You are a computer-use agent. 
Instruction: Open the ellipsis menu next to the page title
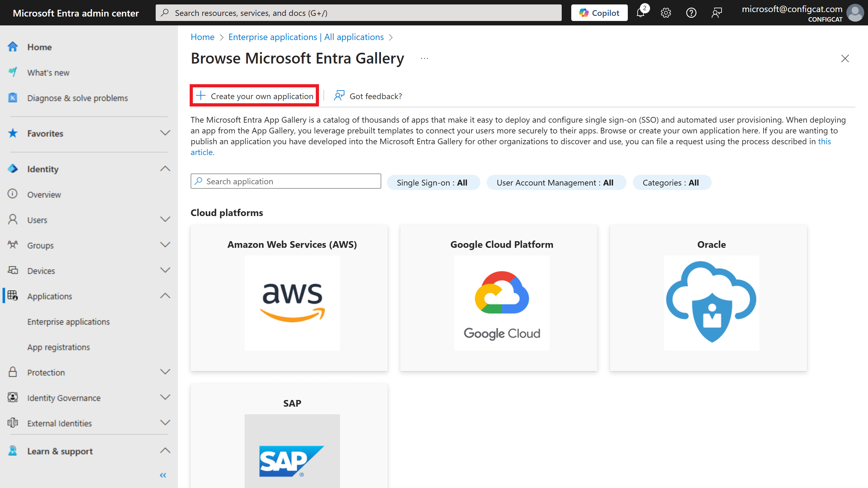[x=424, y=58]
